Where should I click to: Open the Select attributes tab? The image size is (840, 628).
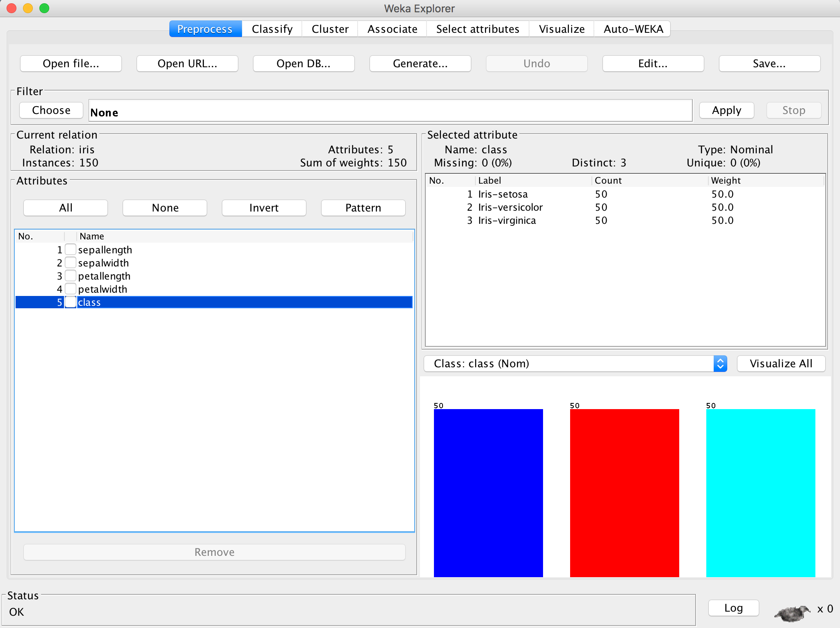click(477, 29)
